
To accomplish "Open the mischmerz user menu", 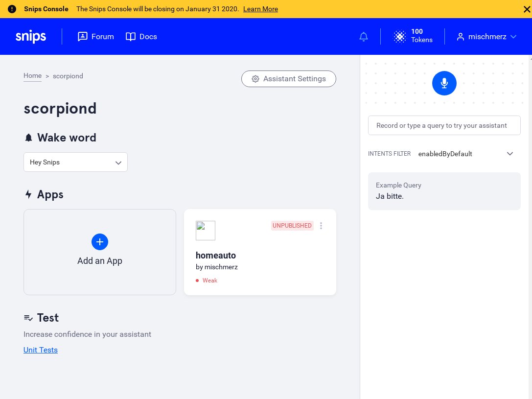I will 486,37.
